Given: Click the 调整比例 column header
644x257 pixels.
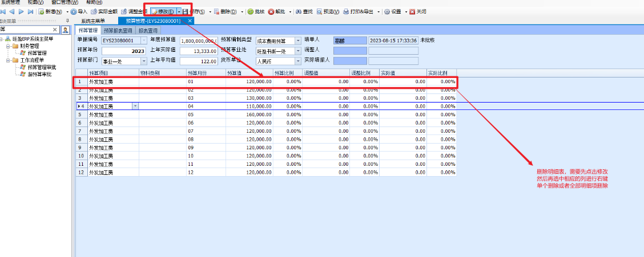Looking at the screenshot, I should (x=364, y=72).
